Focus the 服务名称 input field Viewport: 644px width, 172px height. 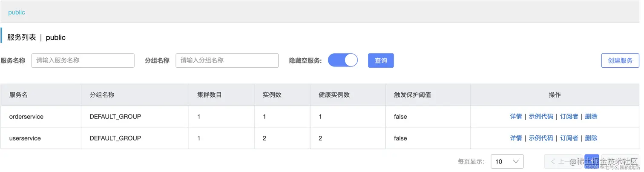click(83, 60)
